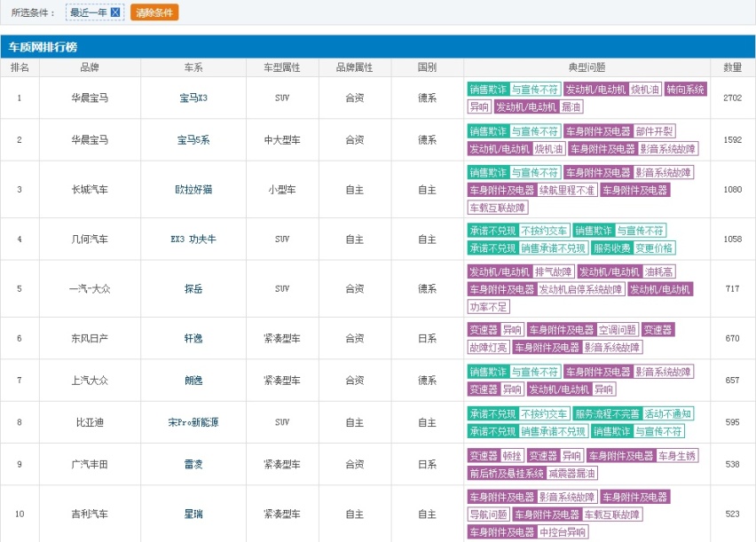The width and height of the screenshot is (756, 542).
Task: Click the 典型问题 column header
Action: [587, 67]
